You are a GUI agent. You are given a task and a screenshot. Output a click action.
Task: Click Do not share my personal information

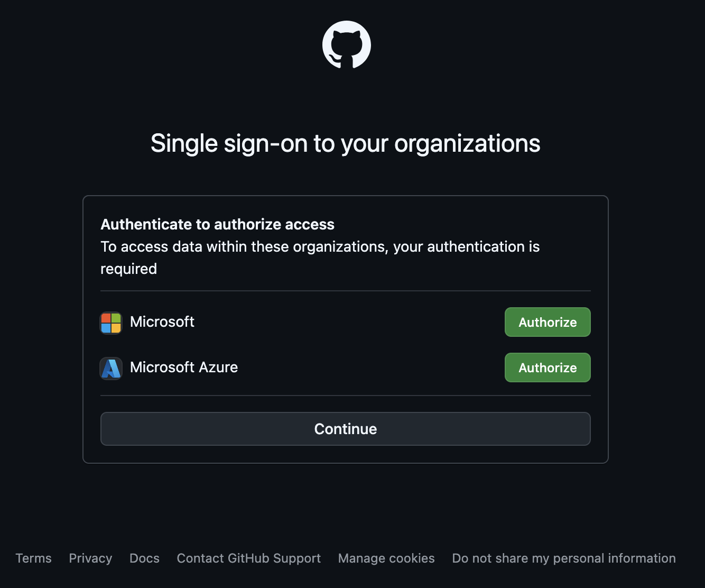tap(564, 558)
